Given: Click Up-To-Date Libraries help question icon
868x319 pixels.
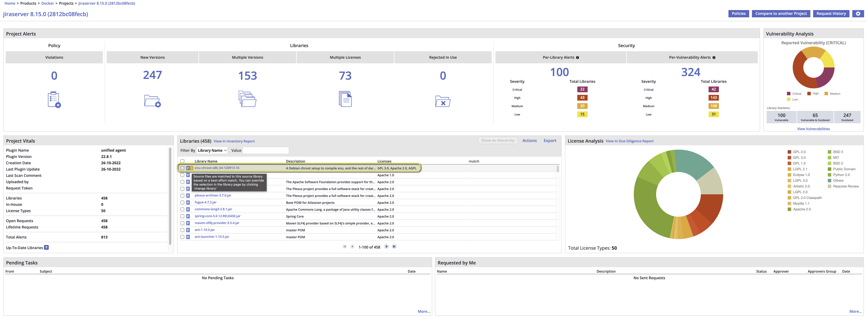Looking at the screenshot, I should (x=46, y=248).
